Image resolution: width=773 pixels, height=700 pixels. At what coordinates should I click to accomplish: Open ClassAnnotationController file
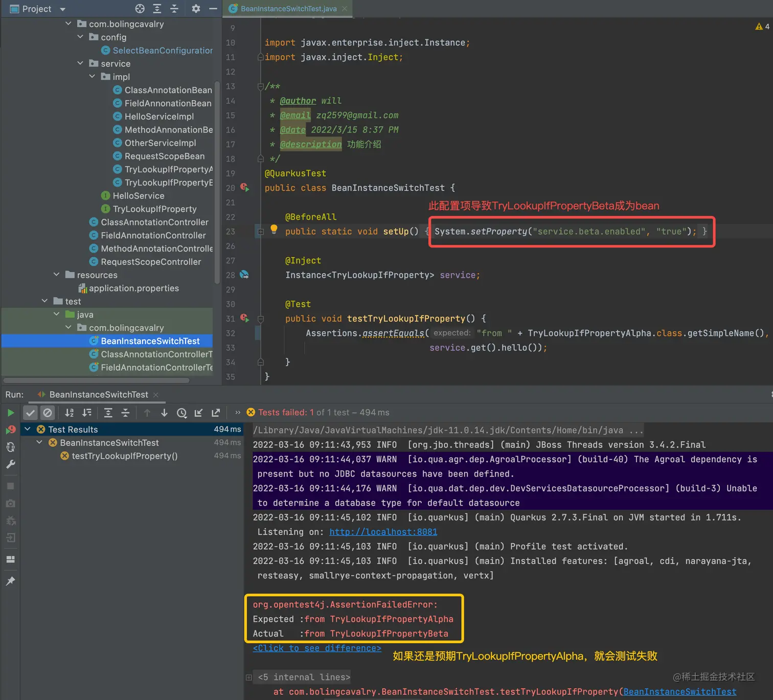click(149, 222)
